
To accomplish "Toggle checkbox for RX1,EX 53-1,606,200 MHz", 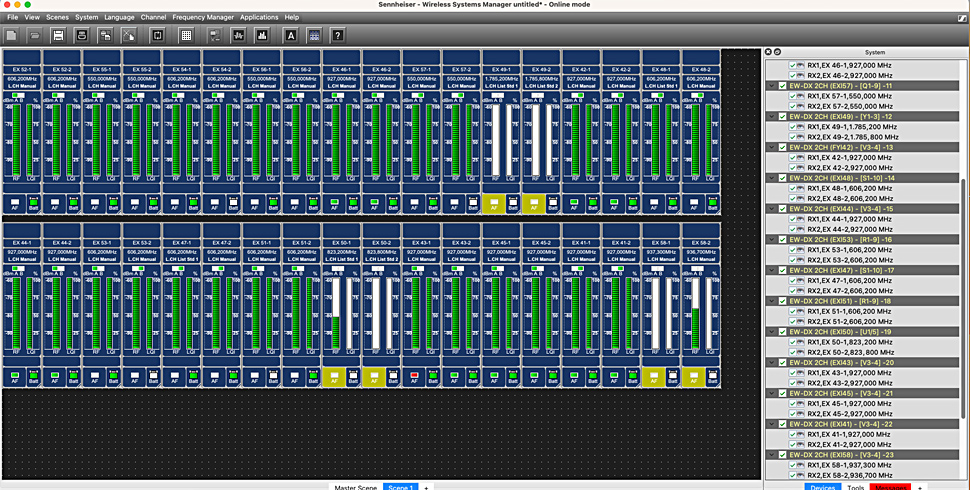I will (792, 249).
